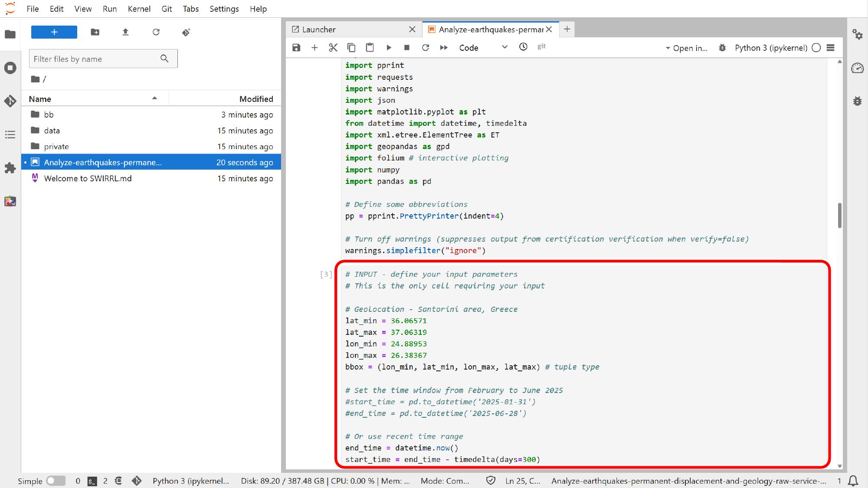Viewport: 868px width, 488px height.
Task: Expand the Open in... dropdown
Action: tap(686, 48)
